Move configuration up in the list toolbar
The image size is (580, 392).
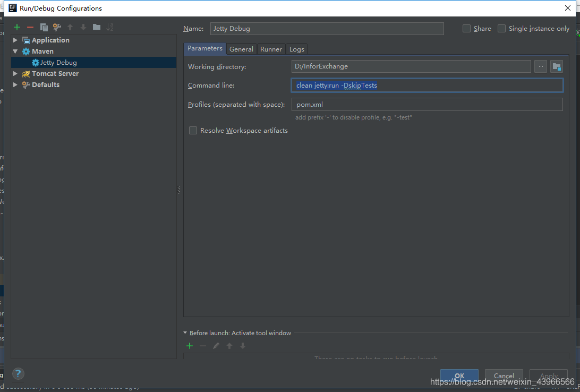pyautogui.click(x=70, y=27)
